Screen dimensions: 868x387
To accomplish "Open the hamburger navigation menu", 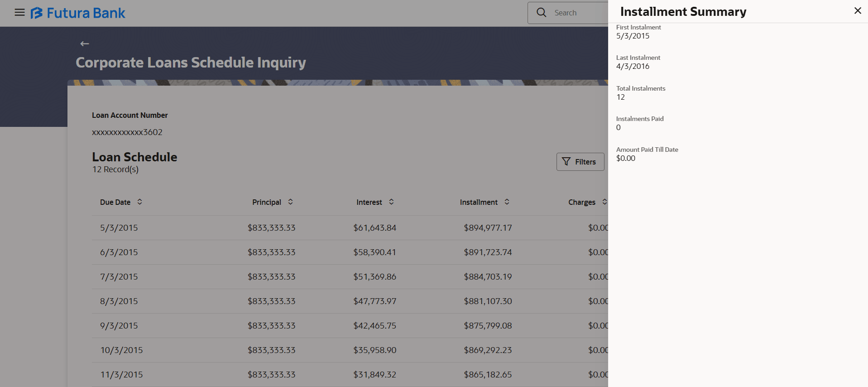I will click(19, 13).
